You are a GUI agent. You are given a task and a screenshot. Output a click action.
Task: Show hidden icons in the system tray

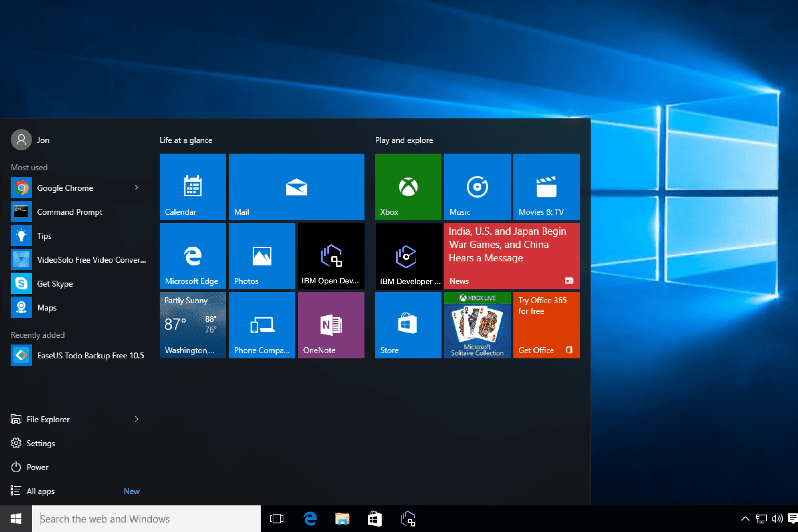click(745, 519)
